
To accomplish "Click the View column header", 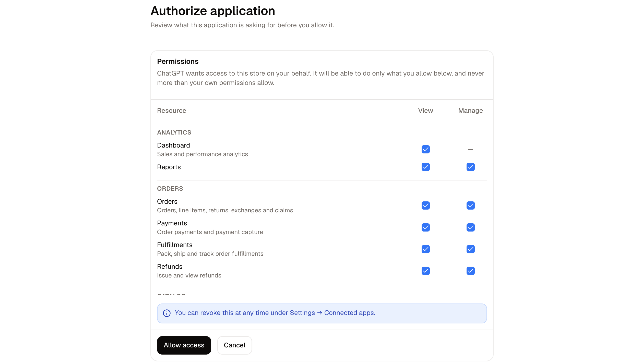I will click(425, 111).
